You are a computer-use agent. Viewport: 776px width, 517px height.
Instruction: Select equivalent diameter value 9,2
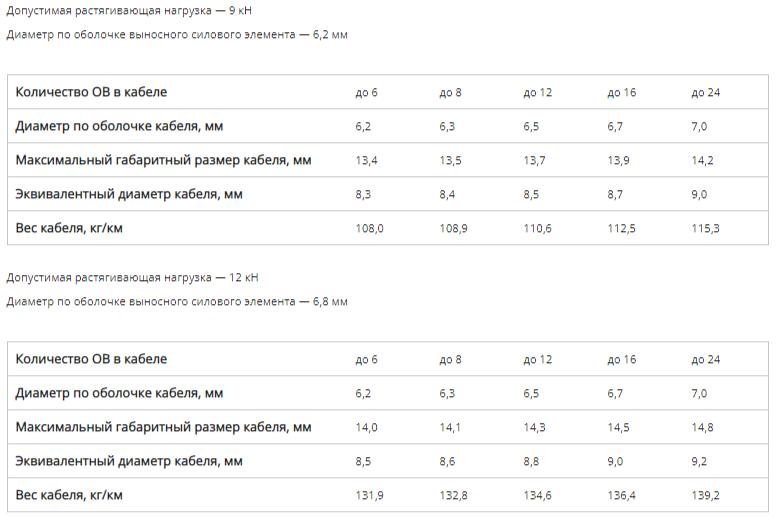pos(699,462)
